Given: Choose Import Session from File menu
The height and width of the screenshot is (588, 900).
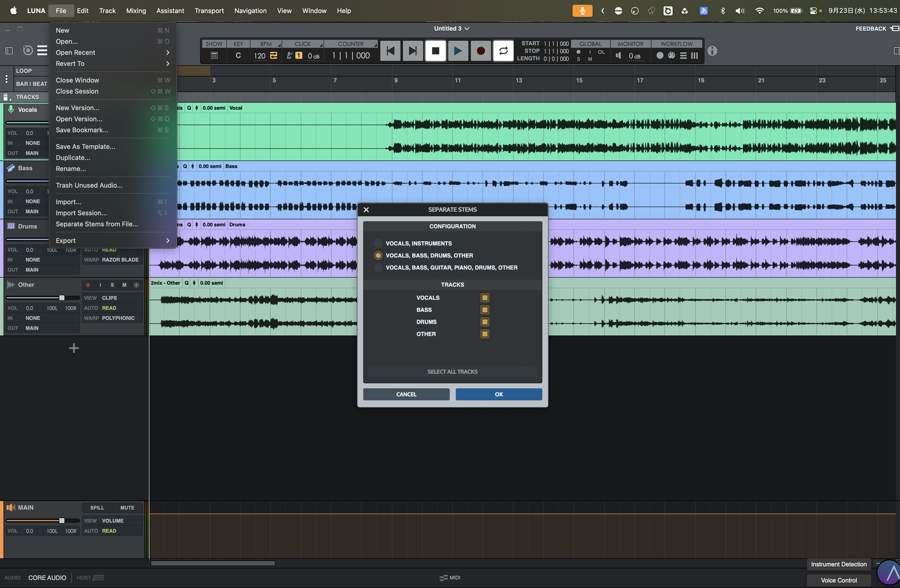Looking at the screenshot, I should click(112, 213).
